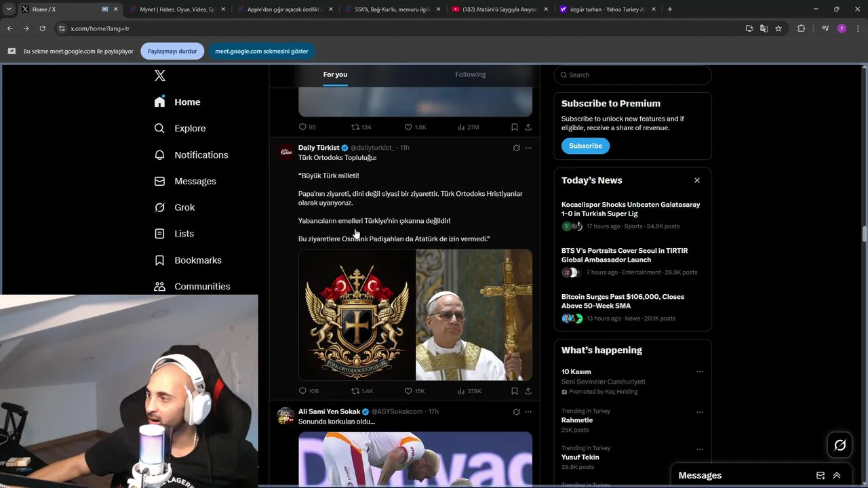Open Messages envelope in sidebar

pyautogui.click(x=159, y=181)
